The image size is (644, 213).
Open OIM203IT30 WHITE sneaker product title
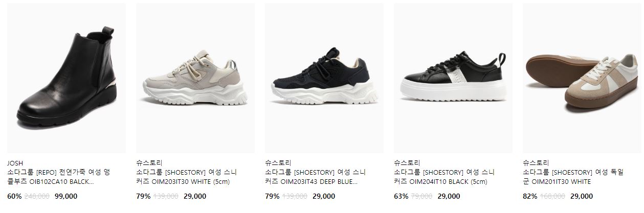click(187, 177)
